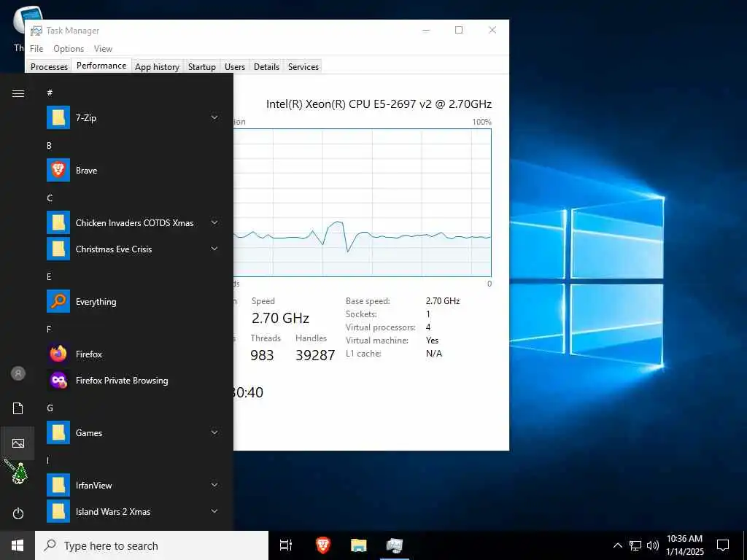Image resolution: width=747 pixels, height=560 pixels.
Task: Expand the IrfanView folder chevron
Action: click(x=214, y=485)
